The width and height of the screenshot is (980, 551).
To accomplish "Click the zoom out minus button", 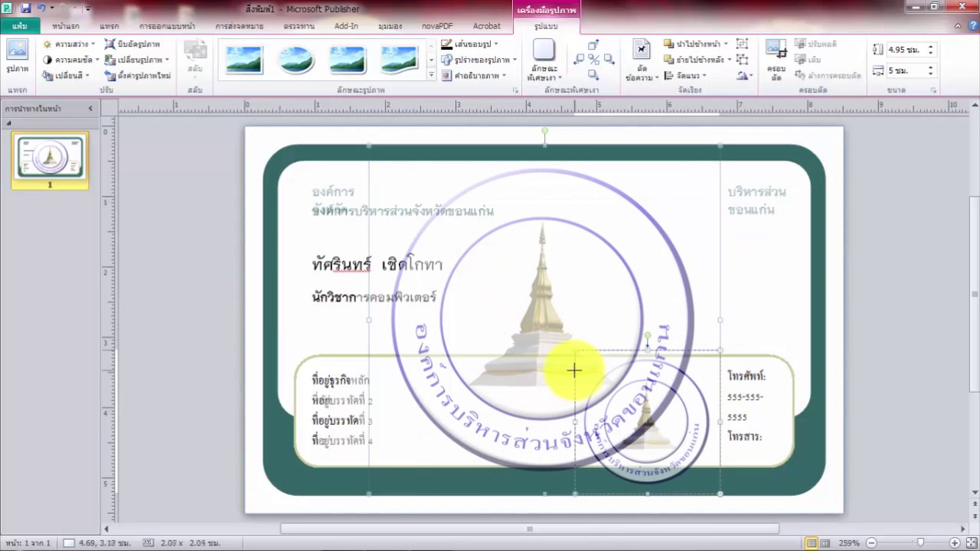I will 871,543.
